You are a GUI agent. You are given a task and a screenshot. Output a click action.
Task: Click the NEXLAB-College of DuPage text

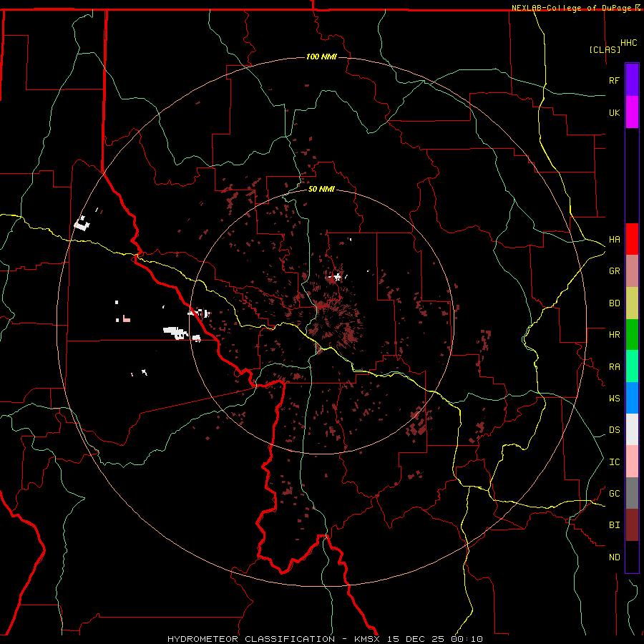[x=571, y=8]
